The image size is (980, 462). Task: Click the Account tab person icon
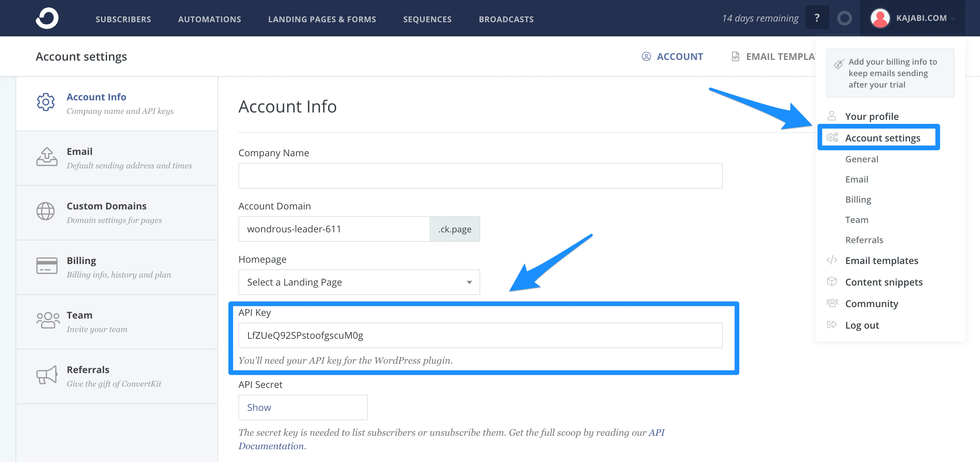point(646,56)
